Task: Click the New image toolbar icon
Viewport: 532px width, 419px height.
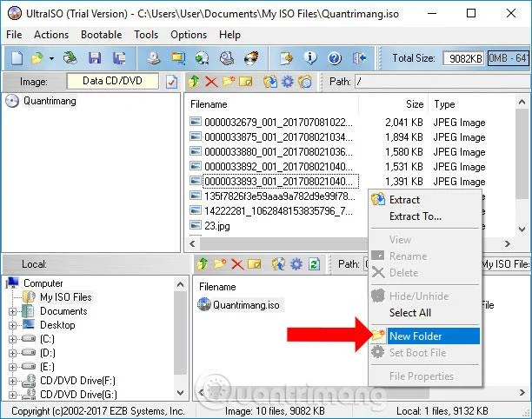Action: [x=17, y=58]
